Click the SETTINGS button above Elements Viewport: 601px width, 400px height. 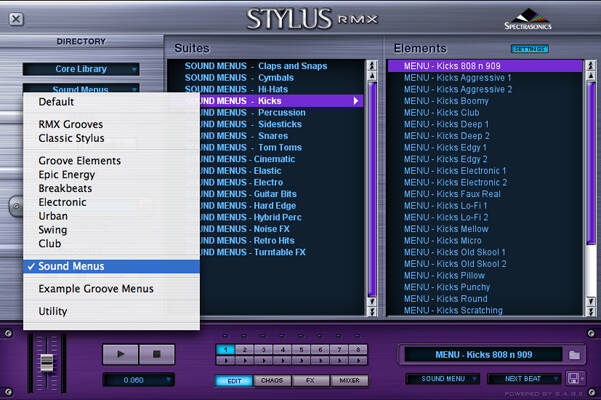click(x=530, y=49)
